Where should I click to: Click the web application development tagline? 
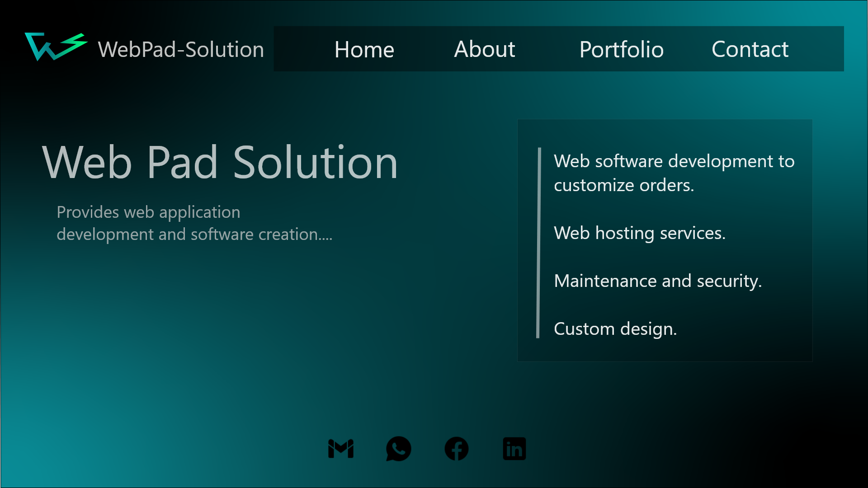(x=148, y=212)
